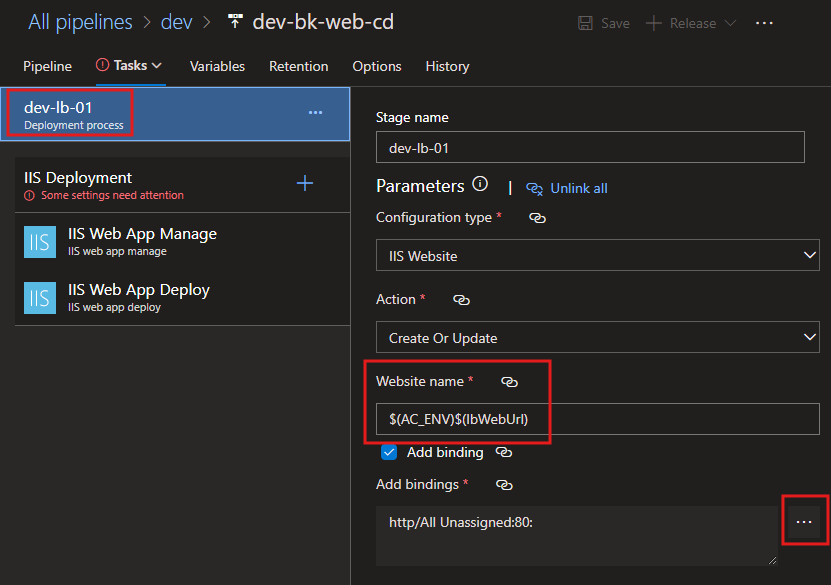Switch to the Options tab

pos(377,66)
